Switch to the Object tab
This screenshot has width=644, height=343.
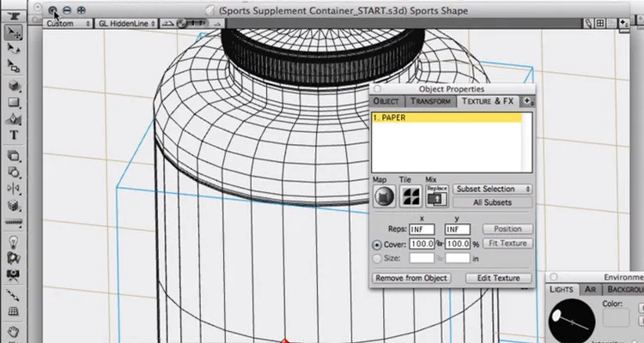point(386,101)
